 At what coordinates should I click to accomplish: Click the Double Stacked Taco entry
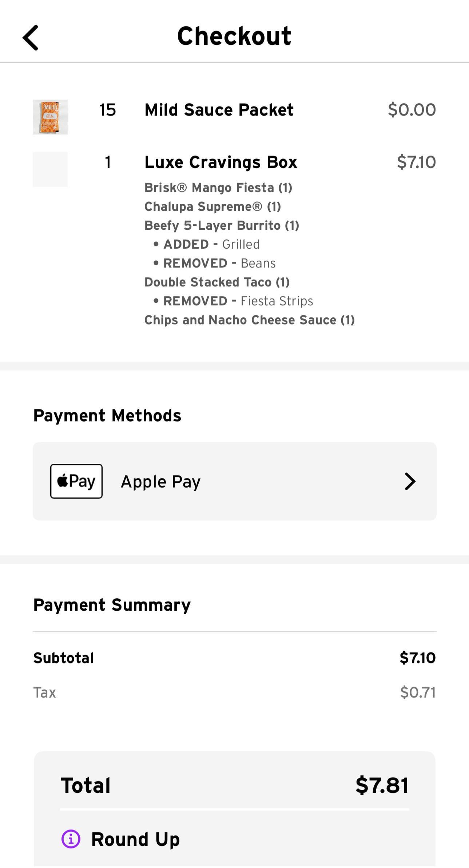(217, 282)
